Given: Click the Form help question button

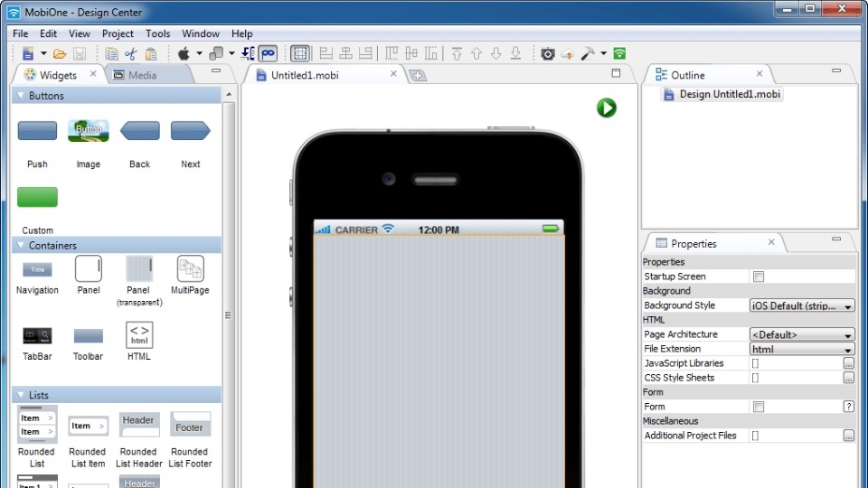Looking at the screenshot, I should coord(848,407).
